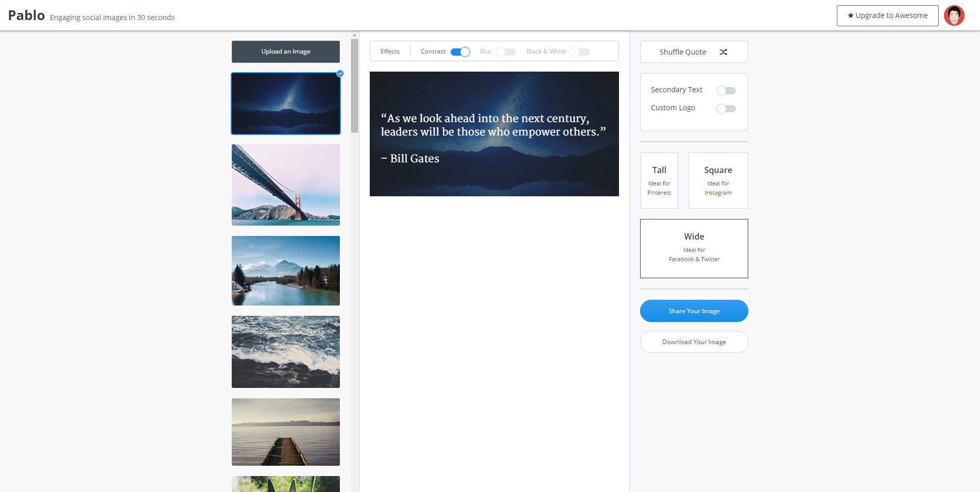Screen dimensions: 980x492
Task: Select the Tall Pinterest size
Action: pyautogui.click(x=659, y=181)
